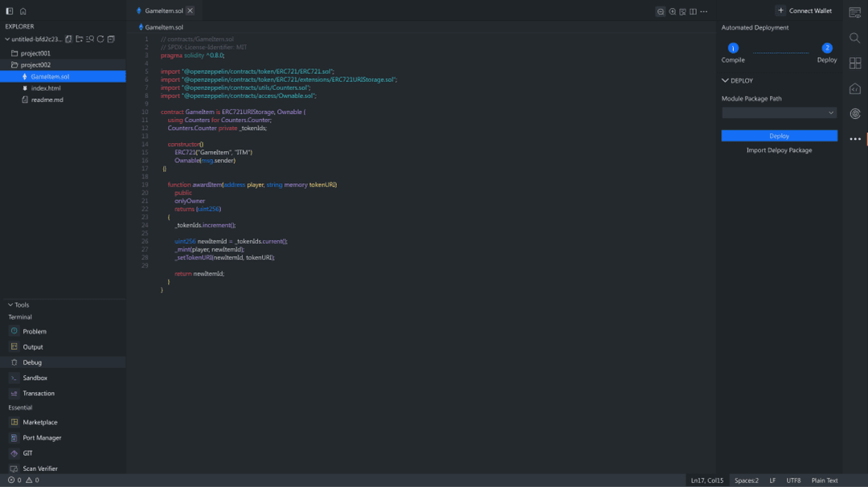Create a new folder in the explorer
This screenshot has height=487, width=868.
(80, 39)
